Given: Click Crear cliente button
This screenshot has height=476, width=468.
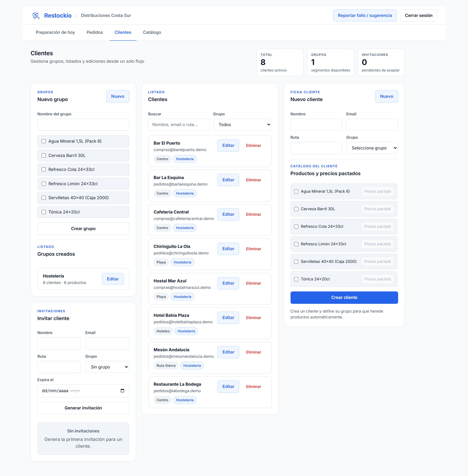Looking at the screenshot, I should coord(344,297).
